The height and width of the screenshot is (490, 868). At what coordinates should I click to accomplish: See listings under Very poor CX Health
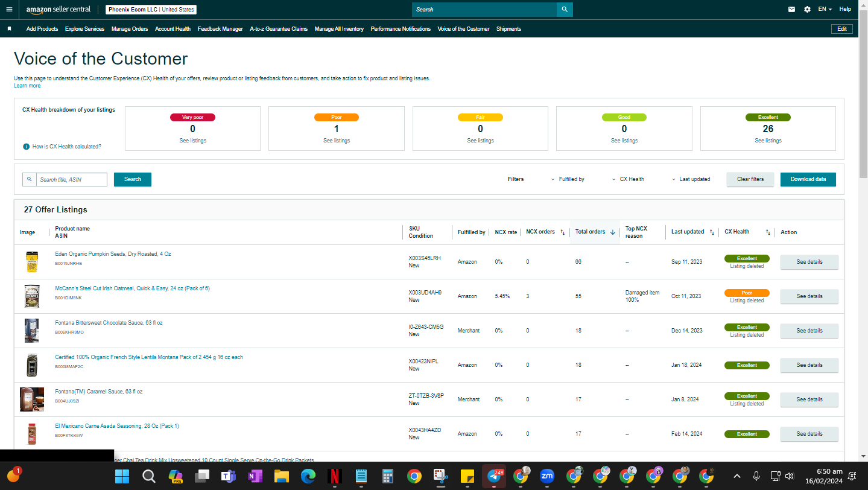(192, 141)
